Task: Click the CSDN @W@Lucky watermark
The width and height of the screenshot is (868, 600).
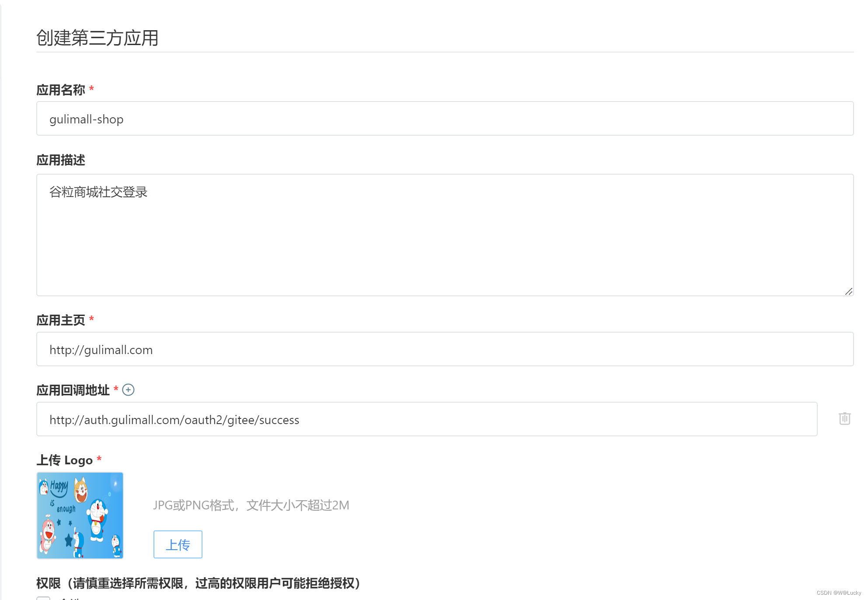Action: 838,593
